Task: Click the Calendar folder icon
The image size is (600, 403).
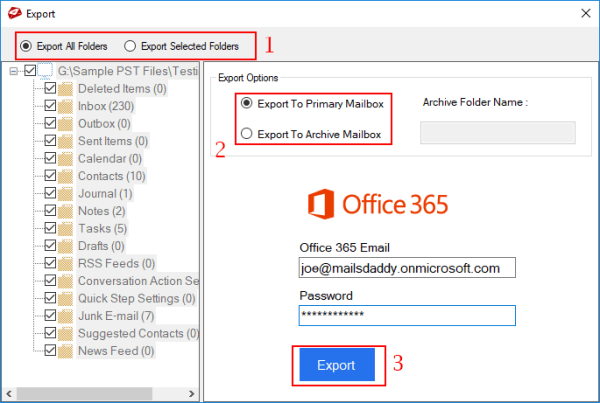Action: tap(67, 158)
